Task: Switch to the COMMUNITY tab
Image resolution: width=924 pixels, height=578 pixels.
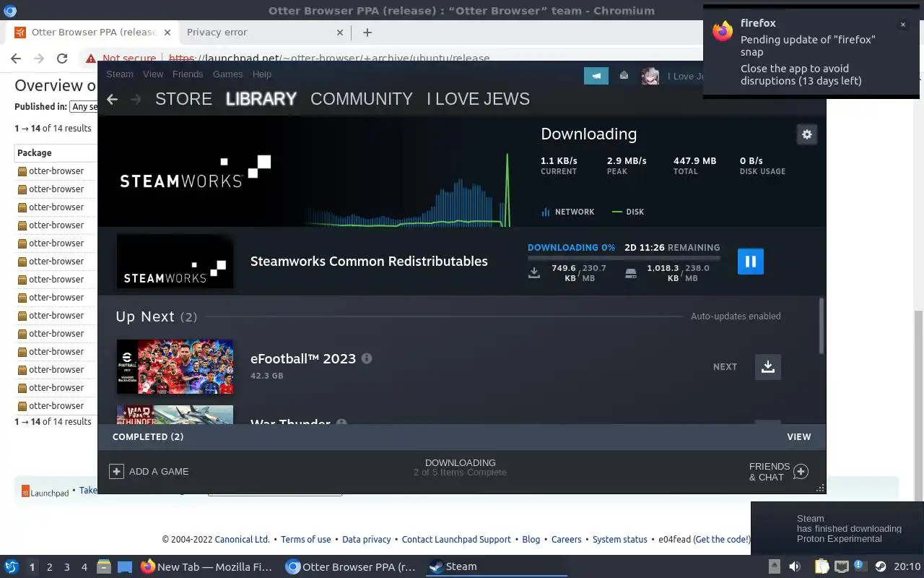Action: pyautogui.click(x=362, y=100)
